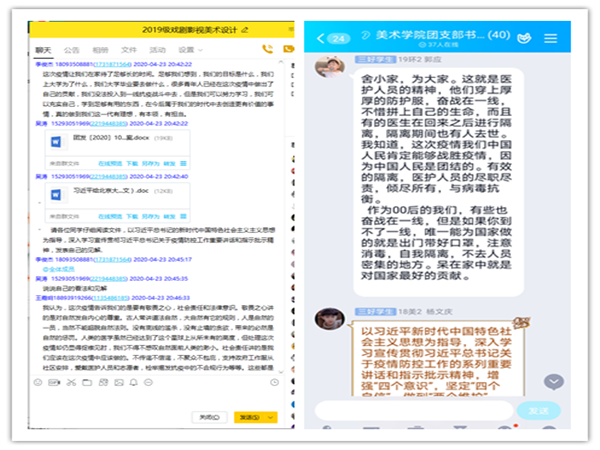
Task: Open the send options dropdown arrow
Action: pyautogui.click(x=270, y=417)
